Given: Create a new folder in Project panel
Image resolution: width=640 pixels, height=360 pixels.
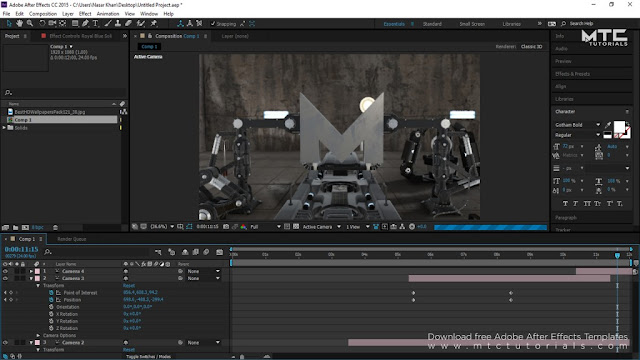Looking at the screenshot, I should click(15, 227).
